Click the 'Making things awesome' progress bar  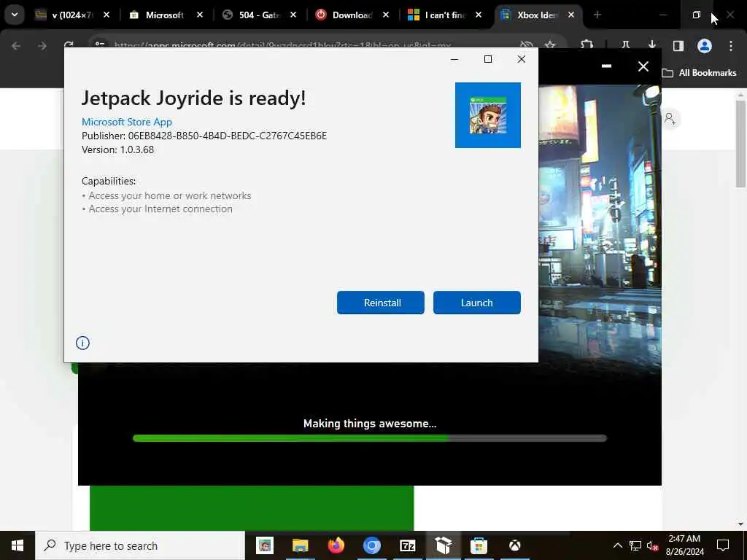click(x=370, y=438)
